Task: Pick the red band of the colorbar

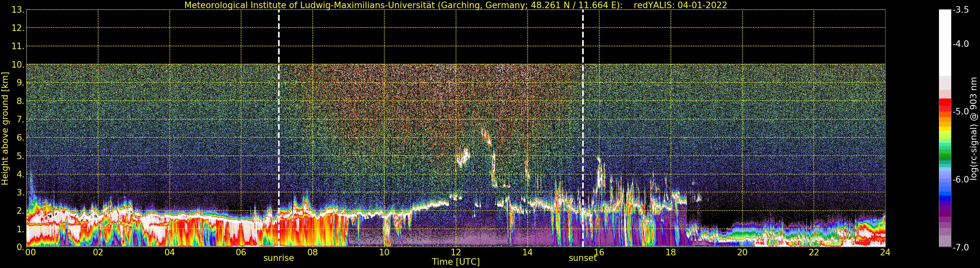Action: coord(945,105)
